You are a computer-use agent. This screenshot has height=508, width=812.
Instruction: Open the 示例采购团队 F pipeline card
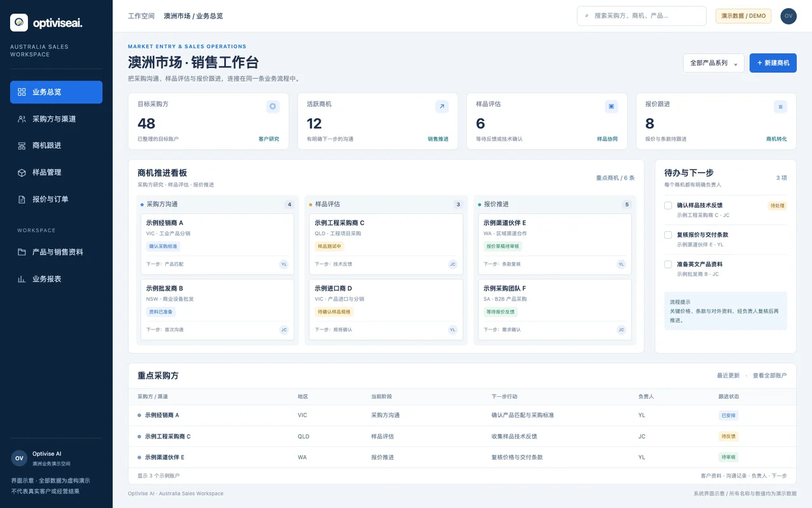[x=554, y=309]
